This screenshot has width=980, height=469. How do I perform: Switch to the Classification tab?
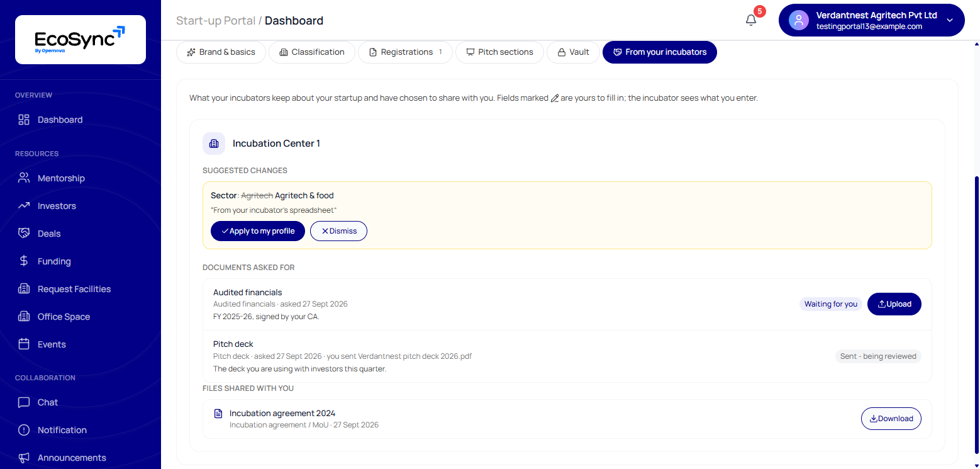[x=312, y=52]
